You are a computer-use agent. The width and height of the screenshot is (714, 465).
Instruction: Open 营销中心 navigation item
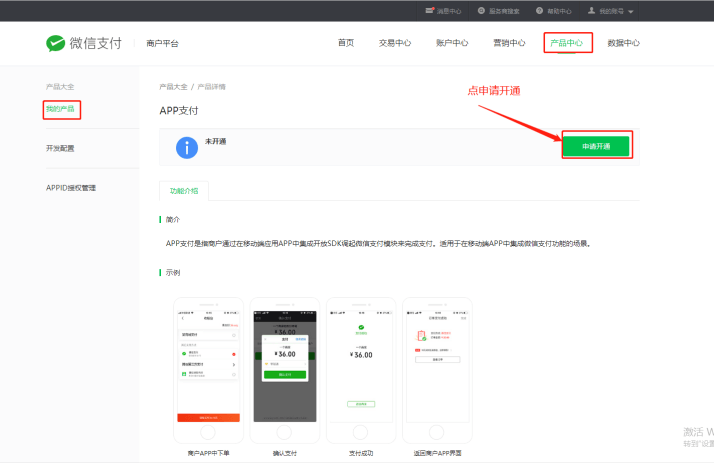pos(509,43)
